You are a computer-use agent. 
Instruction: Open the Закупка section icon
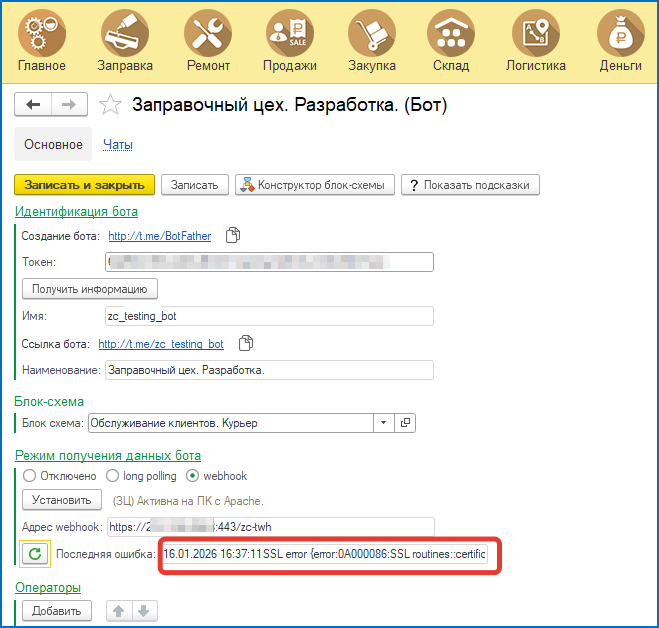coord(372,33)
